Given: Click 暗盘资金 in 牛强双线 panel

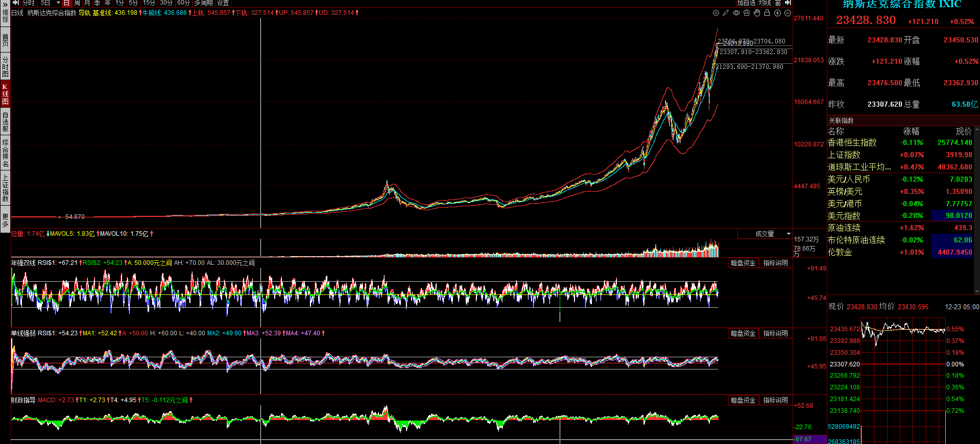Looking at the screenshot, I should click(743, 263).
